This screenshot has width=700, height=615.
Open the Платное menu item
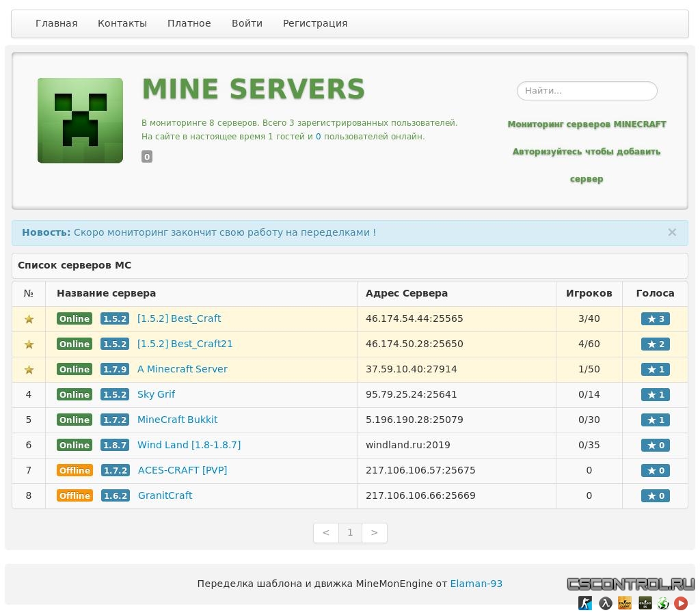(x=189, y=23)
